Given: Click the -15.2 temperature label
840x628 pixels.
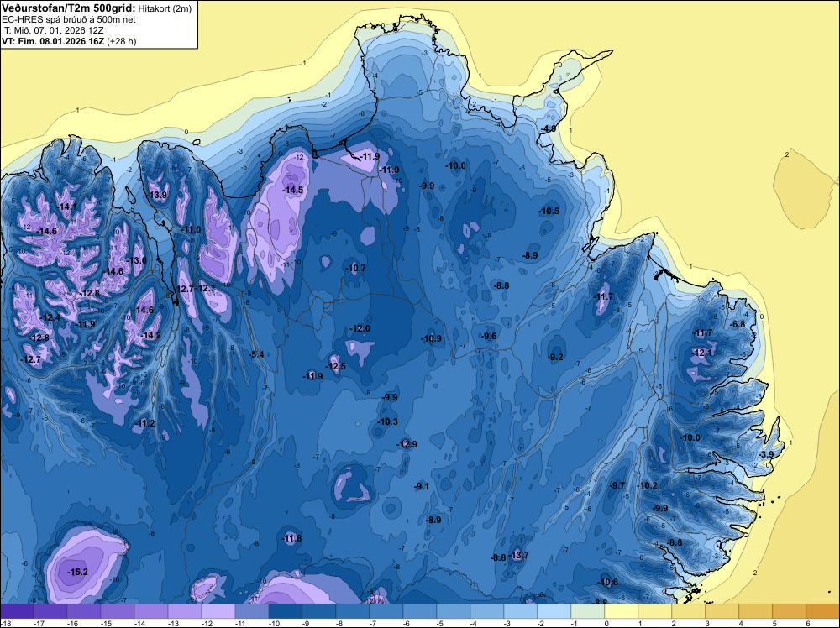Looking at the screenshot, I should [x=77, y=572].
